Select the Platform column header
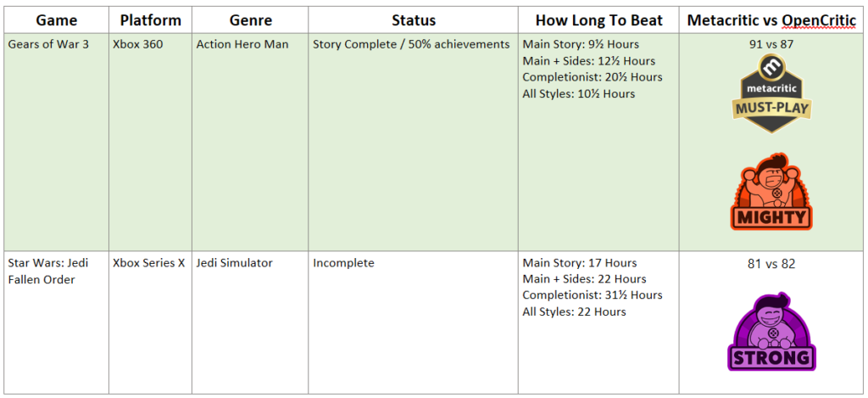 click(151, 20)
